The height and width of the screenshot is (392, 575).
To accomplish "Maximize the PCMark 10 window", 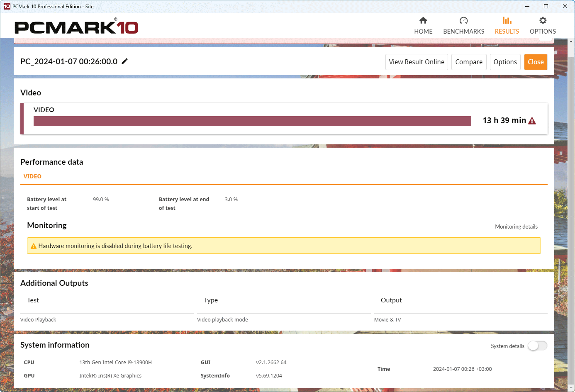I will pyautogui.click(x=546, y=6).
